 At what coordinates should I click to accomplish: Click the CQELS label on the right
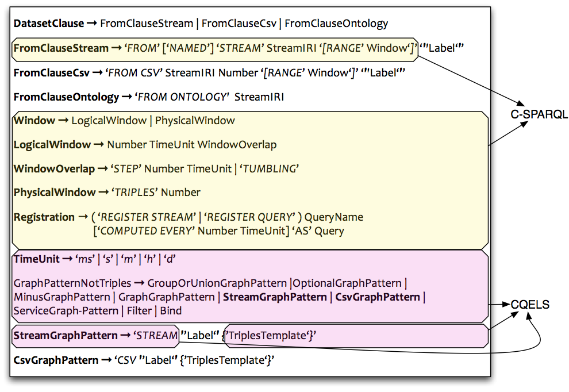point(530,304)
